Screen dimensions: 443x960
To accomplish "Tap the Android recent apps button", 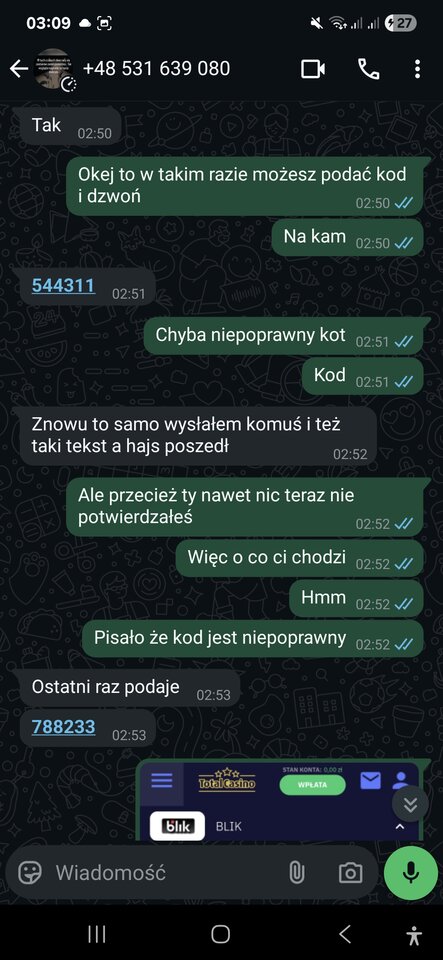I will 97,934.
